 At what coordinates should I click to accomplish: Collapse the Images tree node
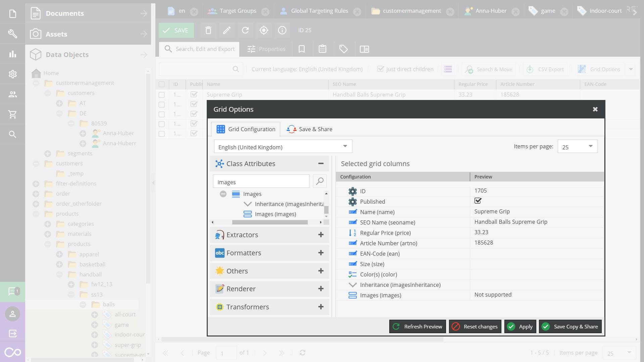point(223,194)
